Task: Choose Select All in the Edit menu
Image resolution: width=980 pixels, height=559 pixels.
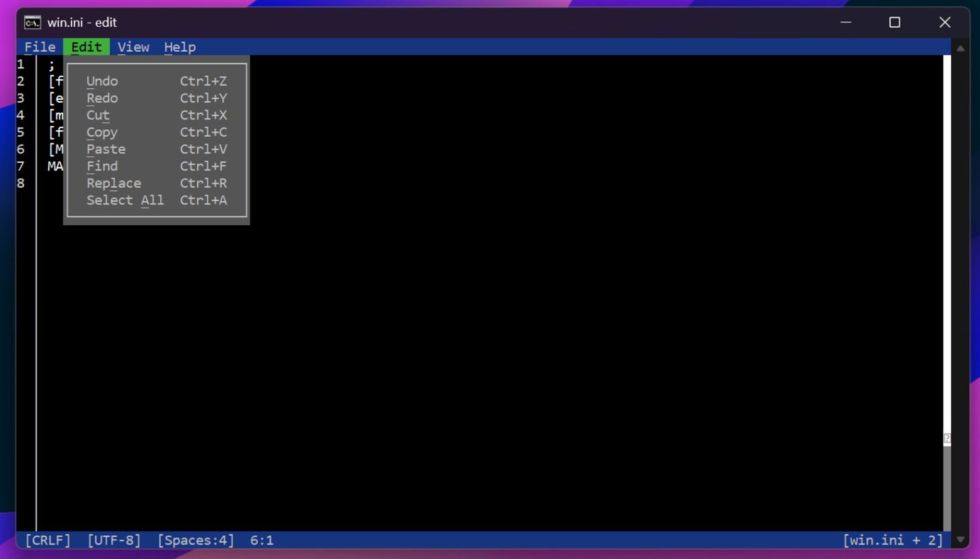Action: (x=156, y=200)
